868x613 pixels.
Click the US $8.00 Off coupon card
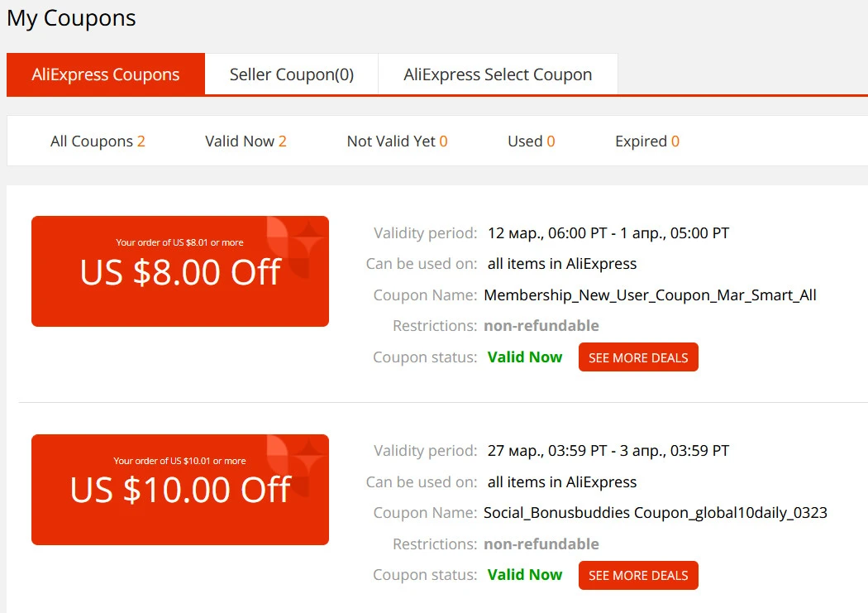[180, 271]
